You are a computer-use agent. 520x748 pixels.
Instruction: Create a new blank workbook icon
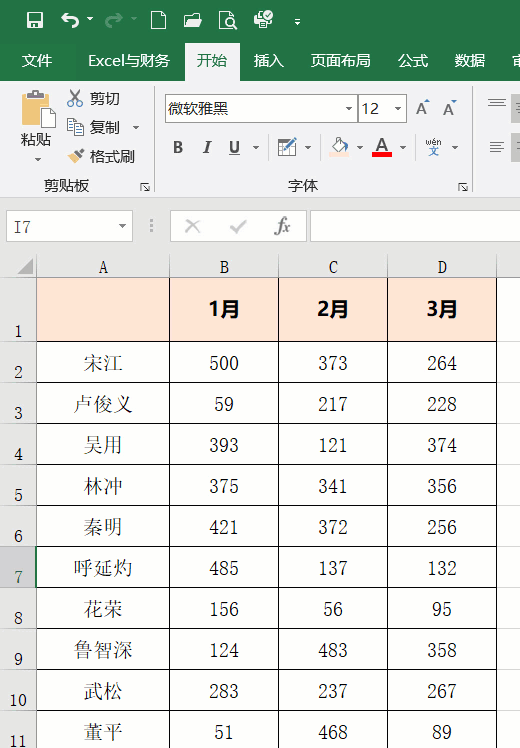(158, 21)
